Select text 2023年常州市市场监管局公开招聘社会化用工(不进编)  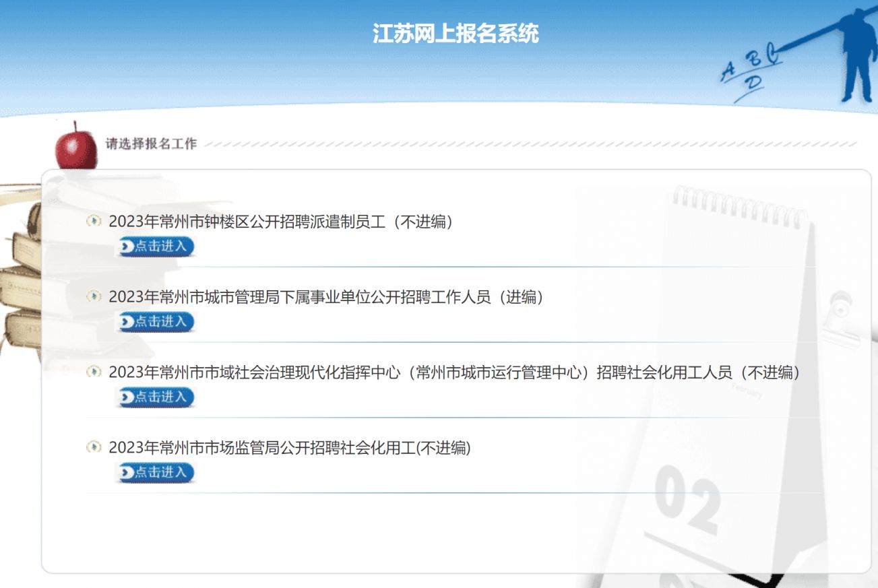coord(290,448)
